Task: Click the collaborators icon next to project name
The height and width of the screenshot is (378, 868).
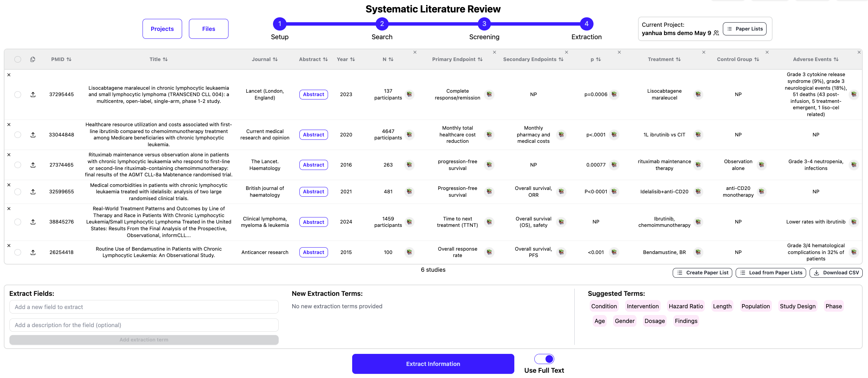Action: click(716, 33)
